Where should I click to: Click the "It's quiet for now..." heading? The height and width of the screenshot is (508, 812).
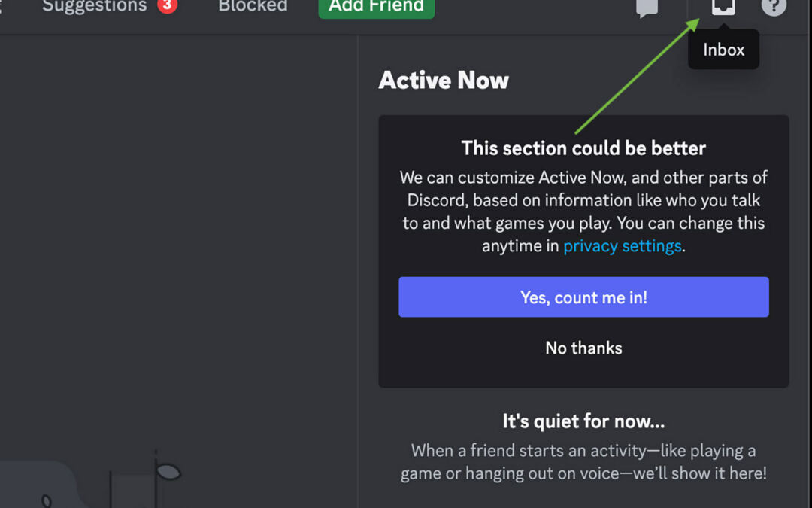pos(583,421)
